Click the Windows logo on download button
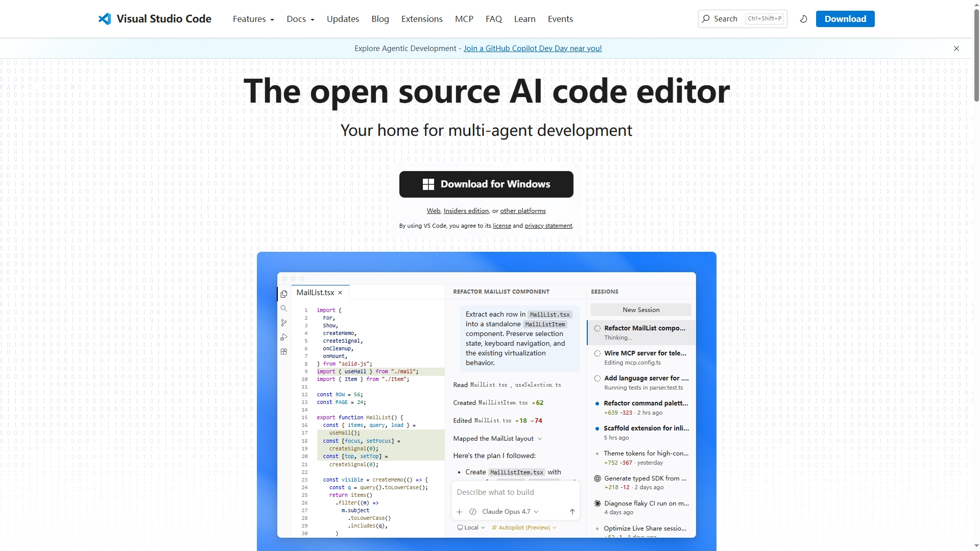The height and width of the screenshot is (551, 980). click(x=428, y=184)
